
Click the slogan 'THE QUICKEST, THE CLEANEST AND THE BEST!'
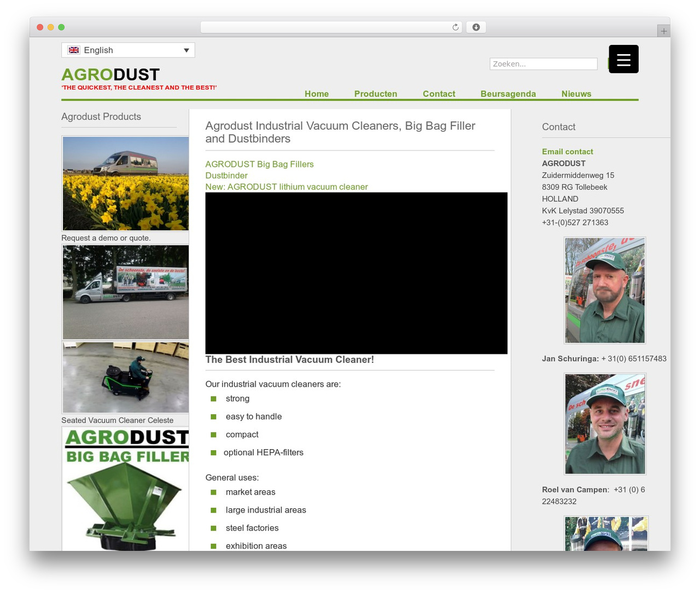pos(139,88)
